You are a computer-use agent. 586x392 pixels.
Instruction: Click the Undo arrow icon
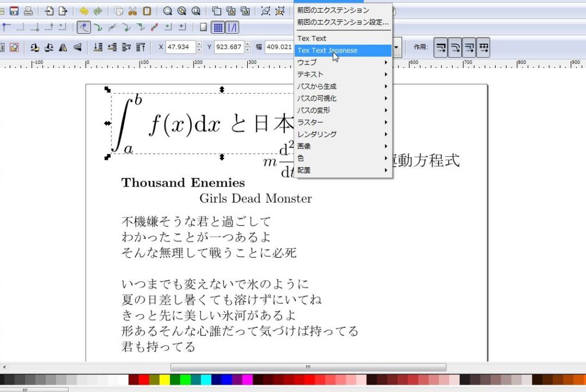tap(84, 11)
